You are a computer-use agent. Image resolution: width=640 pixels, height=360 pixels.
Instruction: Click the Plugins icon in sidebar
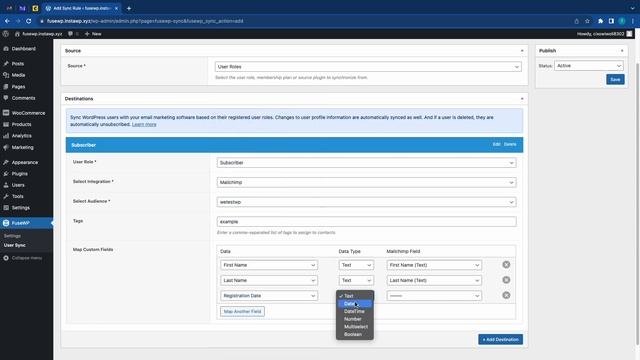[6, 174]
